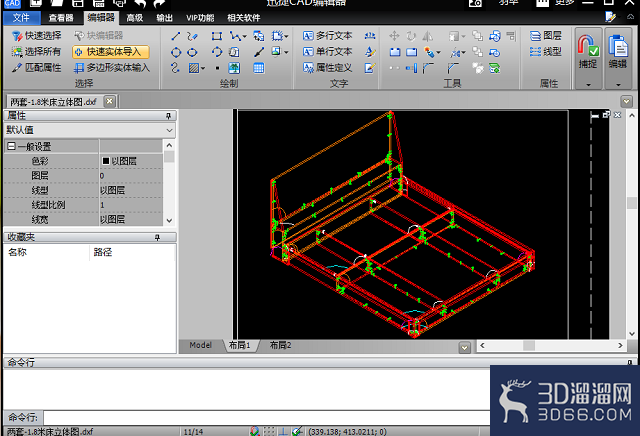Switch to the 输出 tab

click(164, 18)
